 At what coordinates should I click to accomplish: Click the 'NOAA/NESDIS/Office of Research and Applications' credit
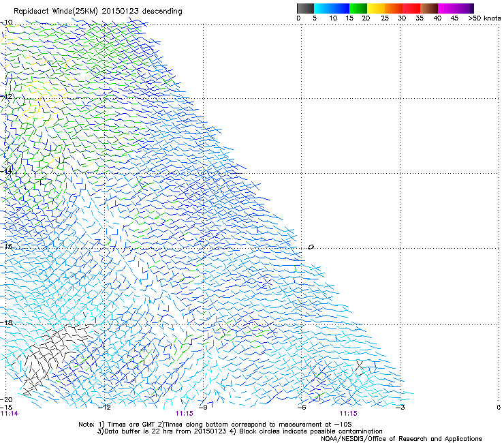click(x=401, y=439)
